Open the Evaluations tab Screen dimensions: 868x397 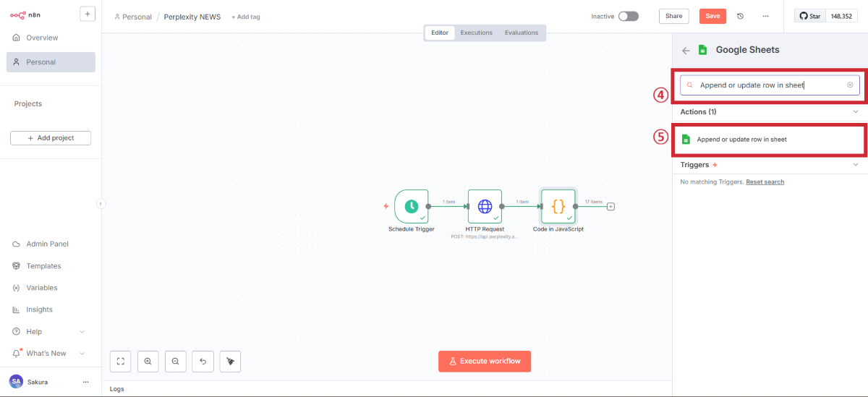(522, 33)
